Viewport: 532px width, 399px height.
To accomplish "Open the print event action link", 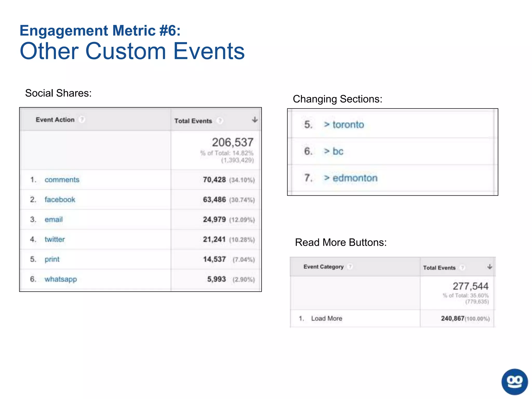I will tap(52, 259).
